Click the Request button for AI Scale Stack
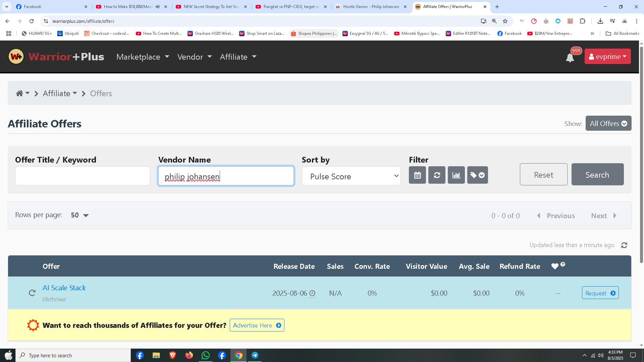Screen dimensions: 644x362 (600, 293)
